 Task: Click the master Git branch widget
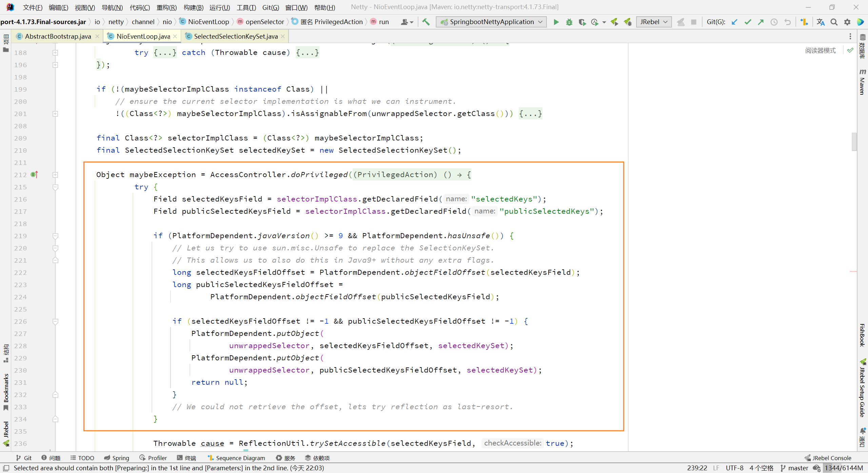(794, 468)
